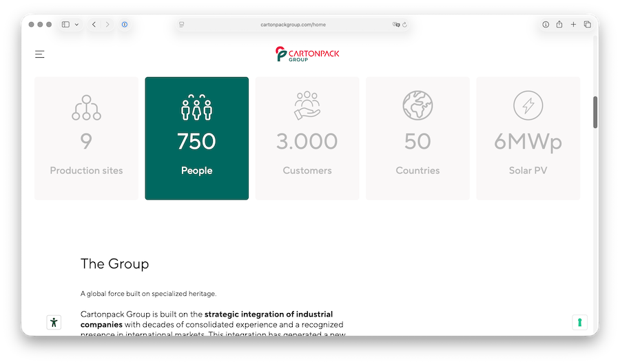This screenshot has width=620, height=364.
Task: Select the 750 People card
Action: coord(196,138)
